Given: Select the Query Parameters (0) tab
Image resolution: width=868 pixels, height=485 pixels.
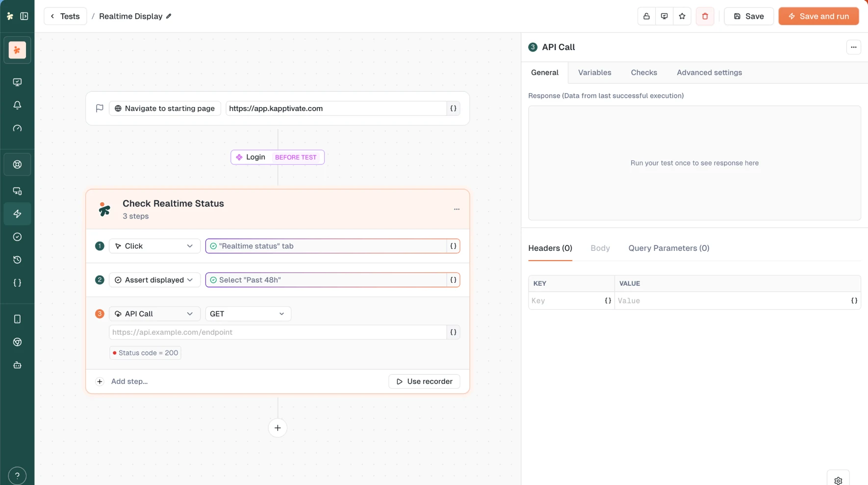Looking at the screenshot, I should (x=668, y=248).
